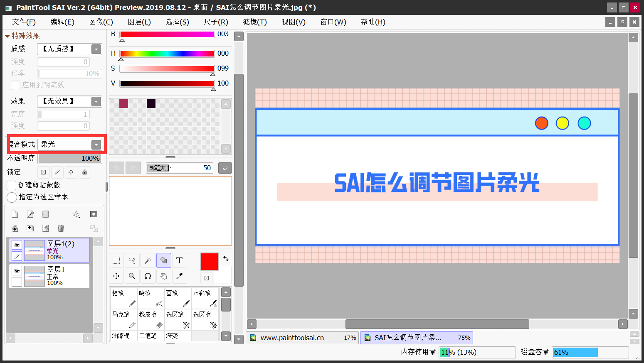Screen dimensions: 644x363
Task: Select the Move tool
Action: (x=116, y=276)
